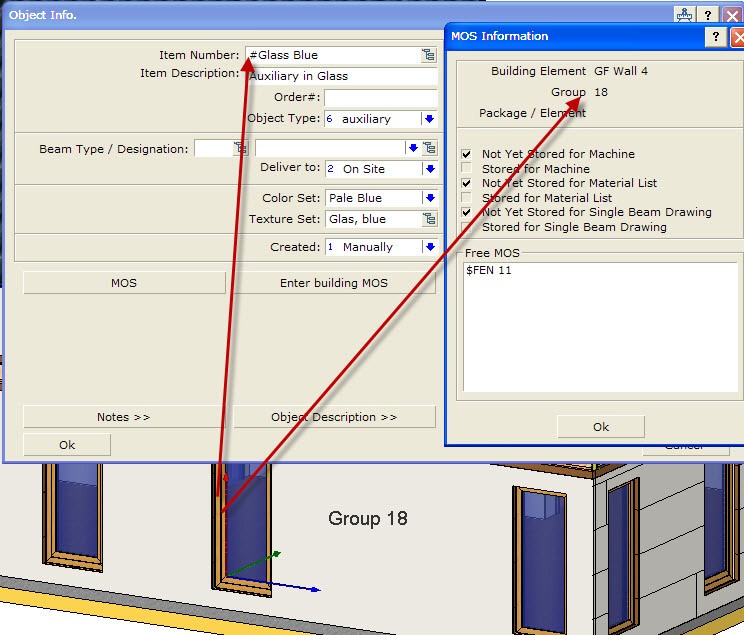744x635 pixels.
Task: Open the Texture Set browser icon
Action: click(x=429, y=219)
